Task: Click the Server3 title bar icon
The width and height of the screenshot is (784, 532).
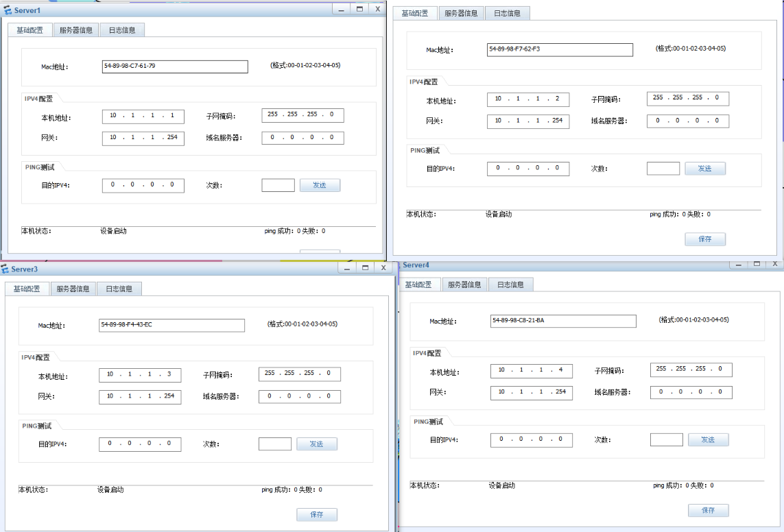Action: click(x=5, y=269)
